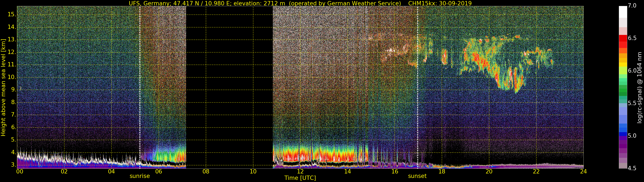This screenshot has height=182, width=644.
Task: Click the '08' time tick label
Action: pyautogui.click(x=206, y=172)
